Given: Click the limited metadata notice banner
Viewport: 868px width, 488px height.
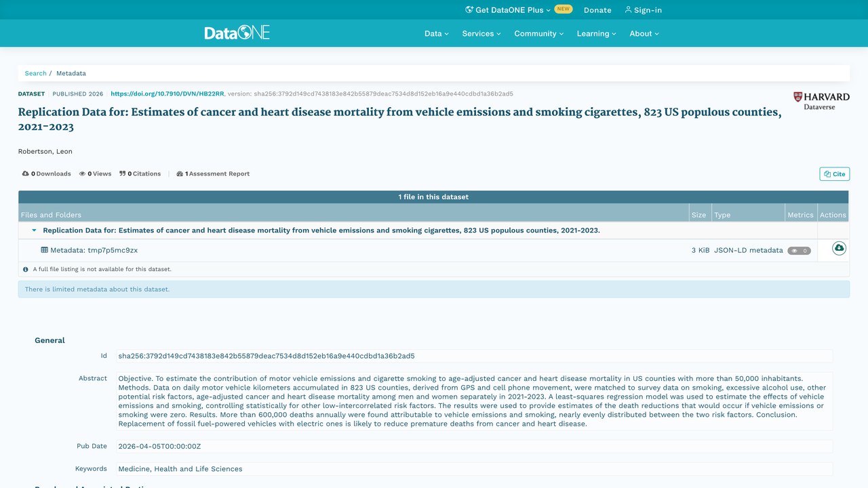Looking at the screenshot, I should tap(434, 289).
